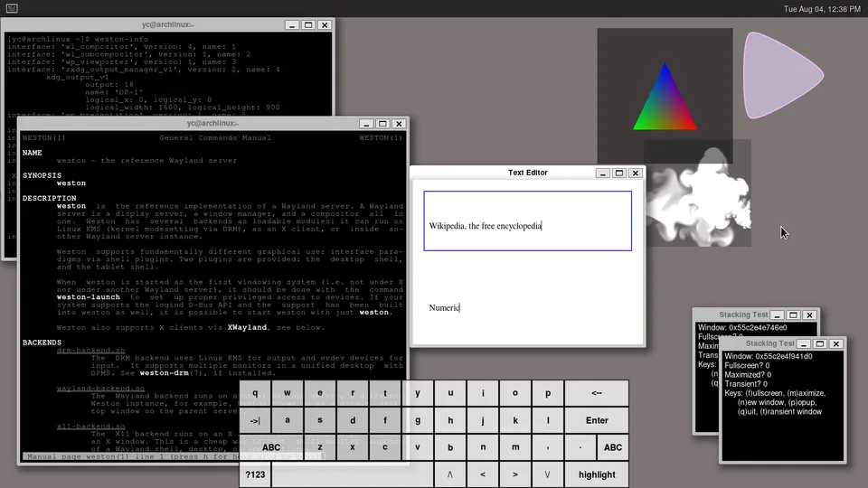Tap the 'c' key on virtual keyboard
Image resolution: width=868 pixels, height=488 pixels.
[x=385, y=447]
